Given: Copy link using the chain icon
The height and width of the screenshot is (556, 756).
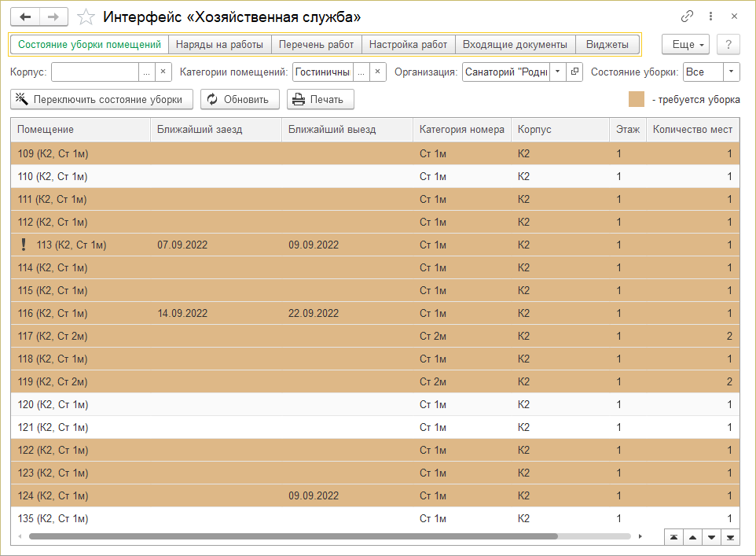Looking at the screenshot, I should [x=687, y=17].
